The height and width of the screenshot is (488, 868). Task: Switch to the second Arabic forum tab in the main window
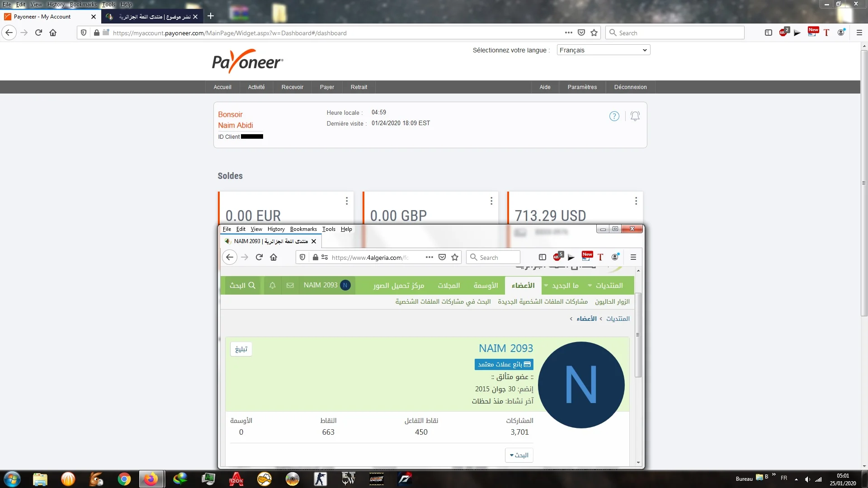coord(151,17)
